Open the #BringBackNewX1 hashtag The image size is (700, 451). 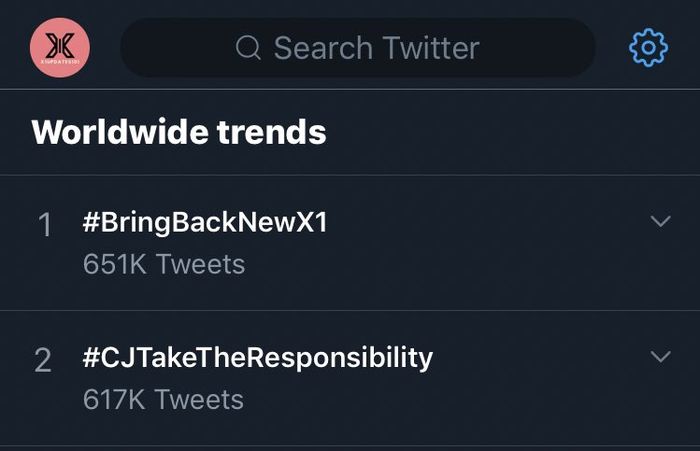point(205,223)
